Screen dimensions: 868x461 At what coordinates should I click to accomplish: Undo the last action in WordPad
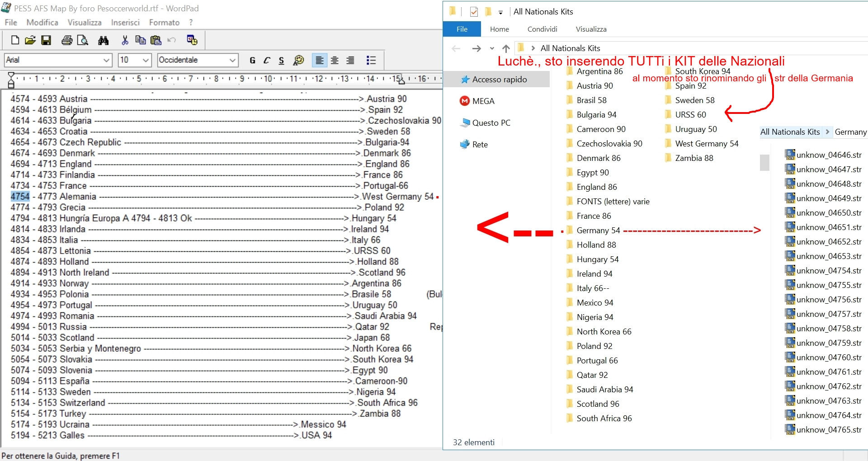click(x=171, y=40)
